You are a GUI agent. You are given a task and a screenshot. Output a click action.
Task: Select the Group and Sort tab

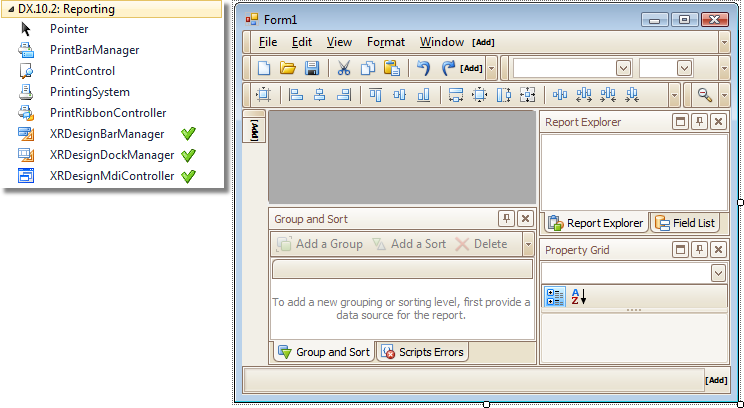click(323, 352)
